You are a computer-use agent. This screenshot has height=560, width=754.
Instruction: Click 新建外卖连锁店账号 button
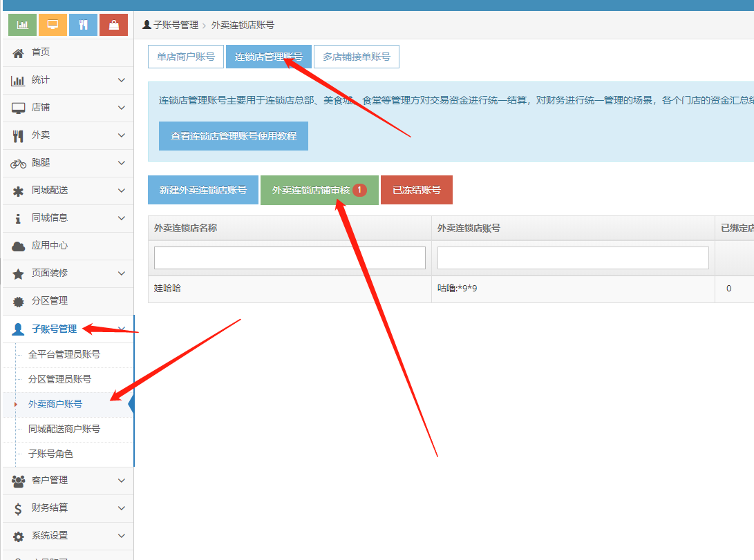pos(203,190)
